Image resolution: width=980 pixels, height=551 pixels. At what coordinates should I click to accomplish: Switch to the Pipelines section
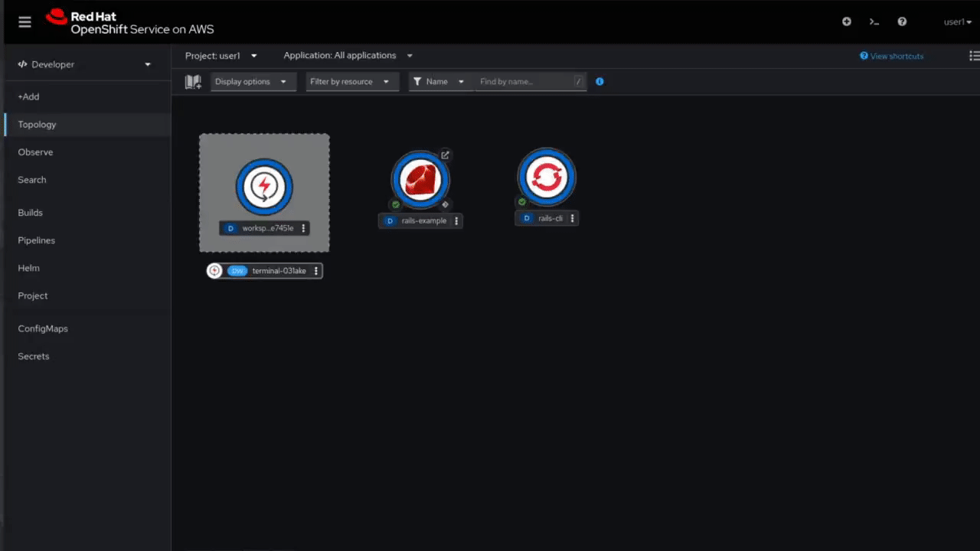click(36, 240)
